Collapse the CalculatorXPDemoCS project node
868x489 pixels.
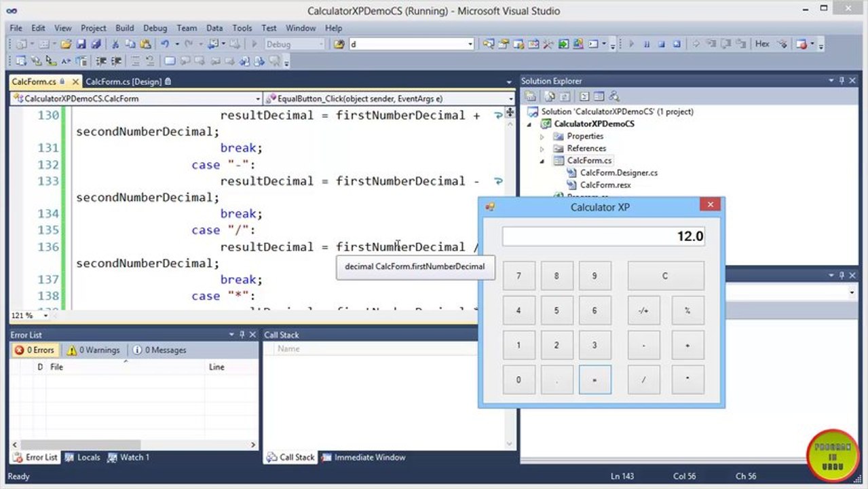[x=531, y=124]
